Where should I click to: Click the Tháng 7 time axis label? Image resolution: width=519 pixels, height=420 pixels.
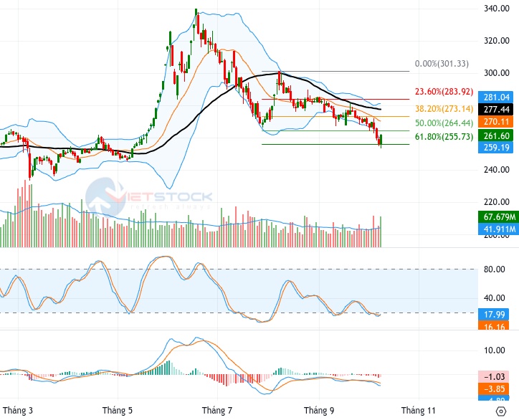point(217,411)
